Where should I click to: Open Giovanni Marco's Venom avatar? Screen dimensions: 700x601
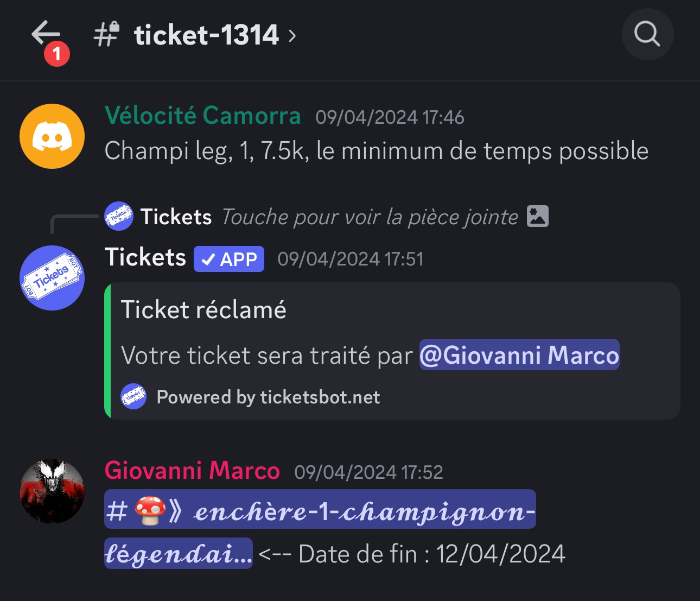[52, 491]
